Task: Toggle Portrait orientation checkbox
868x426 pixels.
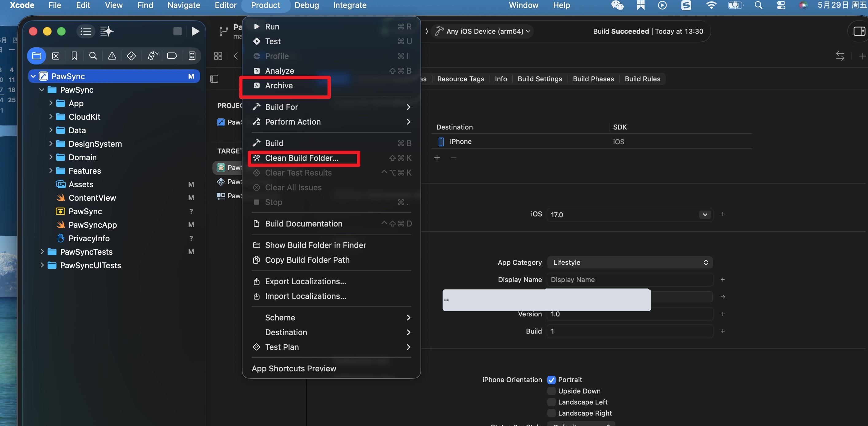Action: (x=551, y=380)
